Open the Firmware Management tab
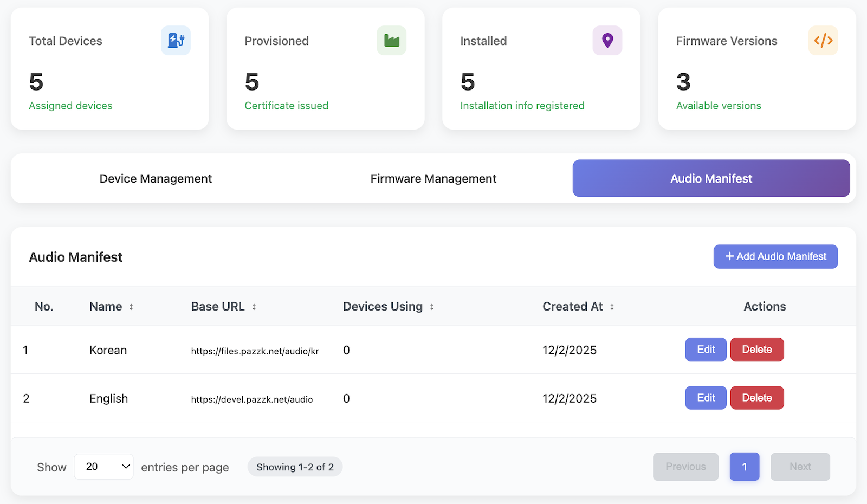 (433, 178)
